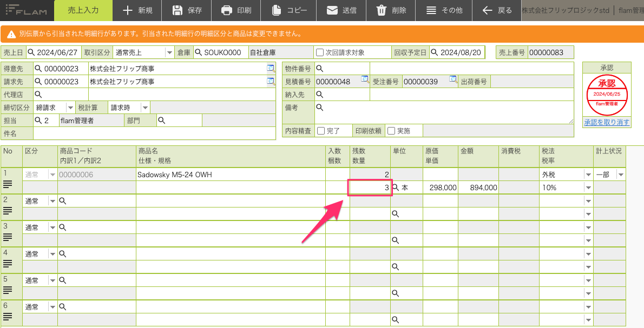
Task: Open the その他 menu
Action: (x=444, y=11)
